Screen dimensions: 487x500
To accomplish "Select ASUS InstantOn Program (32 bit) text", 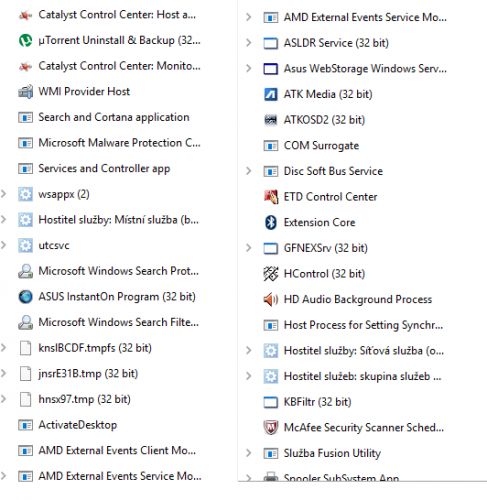I will click(x=117, y=297).
